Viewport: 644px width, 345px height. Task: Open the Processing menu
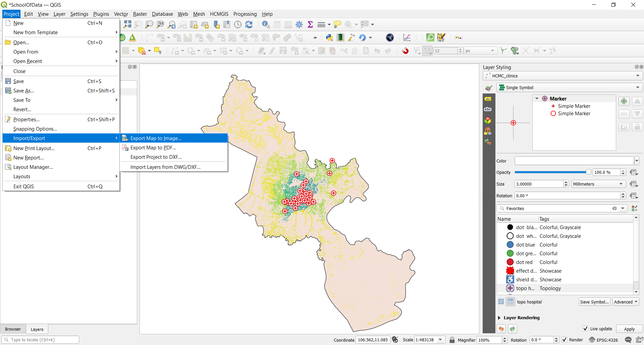pos(245,14)
